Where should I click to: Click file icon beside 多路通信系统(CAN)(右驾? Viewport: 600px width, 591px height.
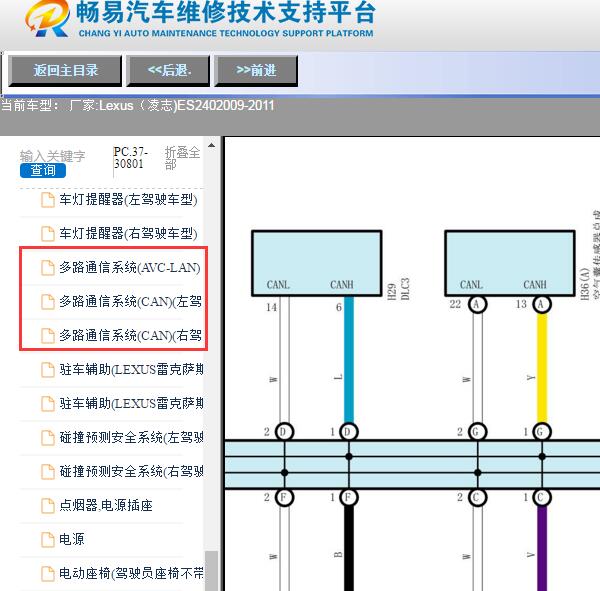click(48, 336)
